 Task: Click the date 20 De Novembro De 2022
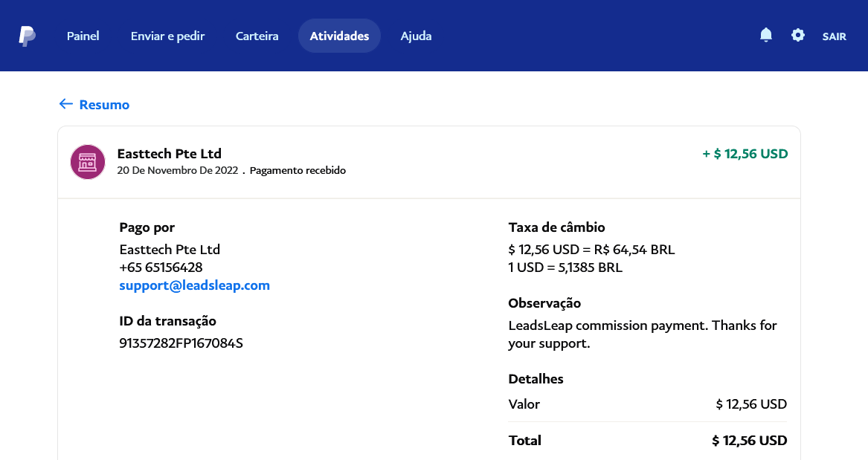point(178,170)
